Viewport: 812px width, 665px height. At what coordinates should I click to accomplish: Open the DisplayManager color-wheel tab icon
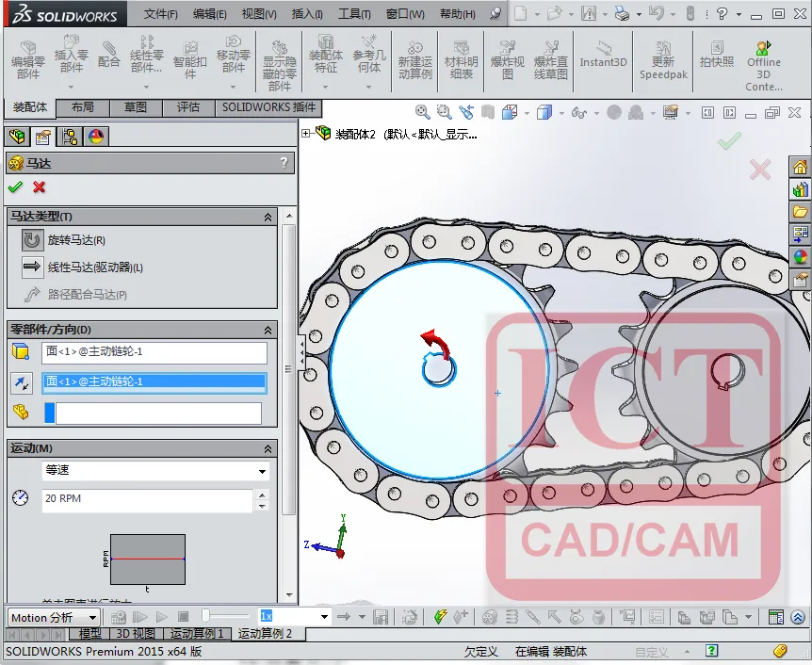pyautogui.click(x=96, y=137)
